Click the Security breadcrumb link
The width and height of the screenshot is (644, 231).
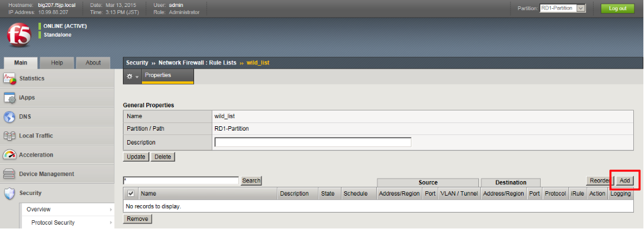point(137,63)
